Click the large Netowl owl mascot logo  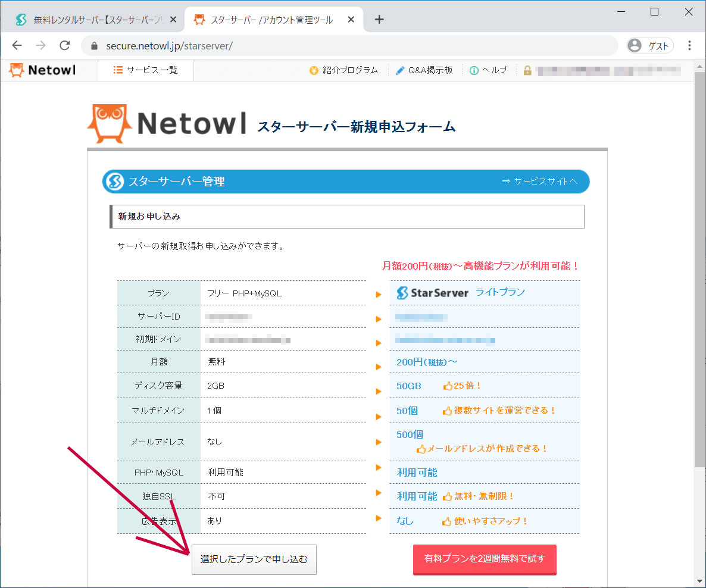pos(110,123)
